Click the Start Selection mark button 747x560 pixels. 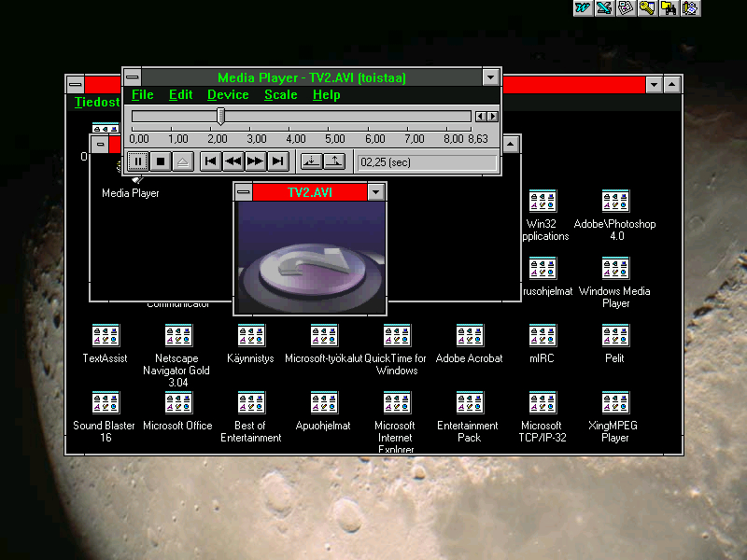[311, 161]
